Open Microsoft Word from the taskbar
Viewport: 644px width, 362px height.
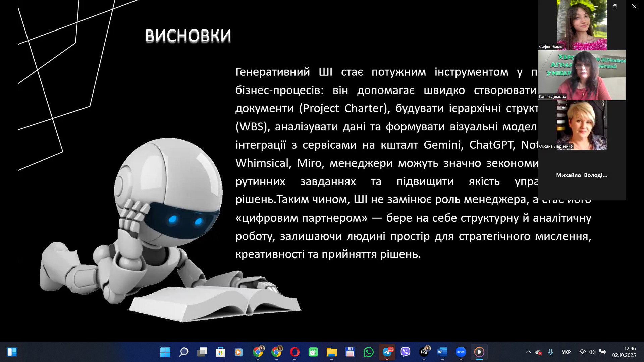pos(442,352)
